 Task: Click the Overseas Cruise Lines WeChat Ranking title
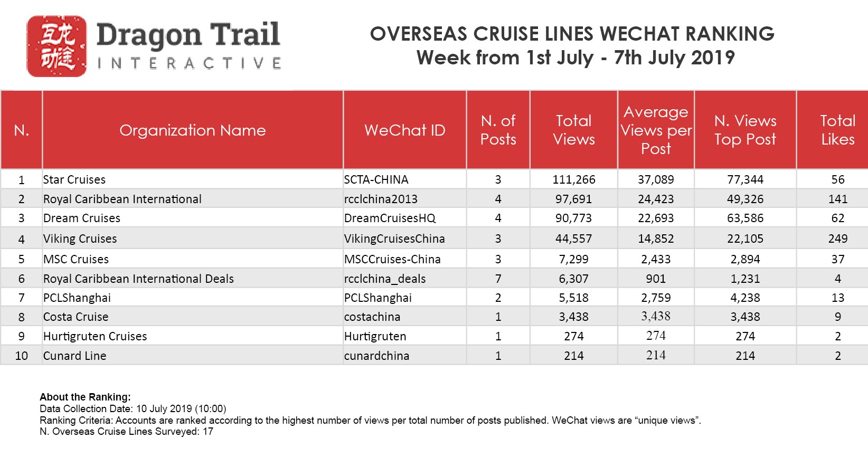point(572,34)
